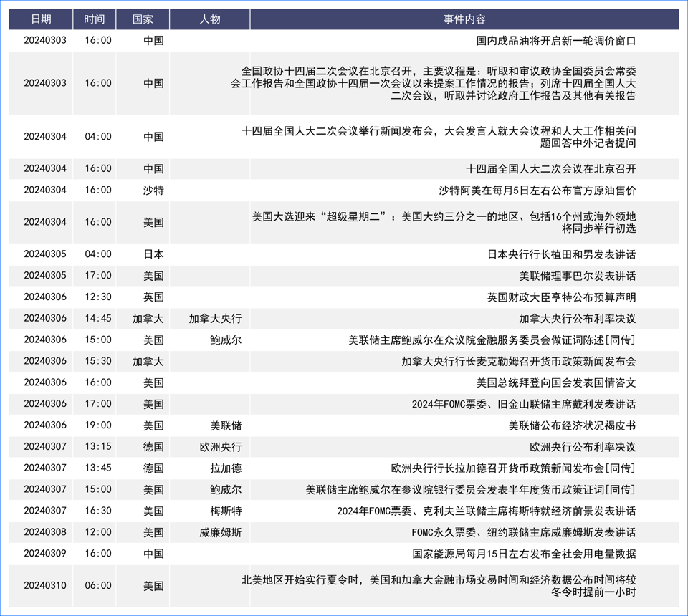Click person cell 加拿大央行
The height and width of the screenshot is (616, 688).
click(x=215, y=319)
